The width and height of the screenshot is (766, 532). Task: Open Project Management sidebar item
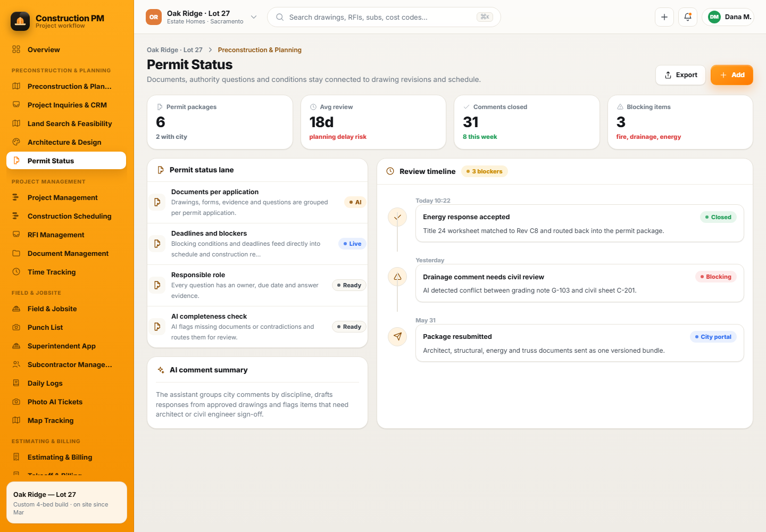[x=66, y=197]
